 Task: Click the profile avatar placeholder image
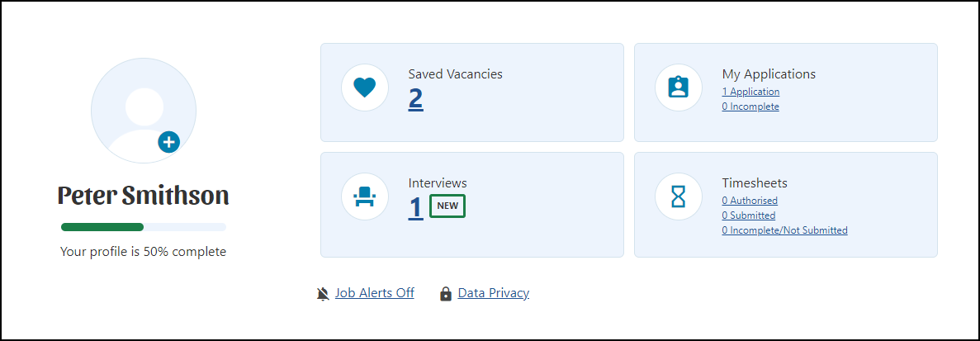(144, 111)
